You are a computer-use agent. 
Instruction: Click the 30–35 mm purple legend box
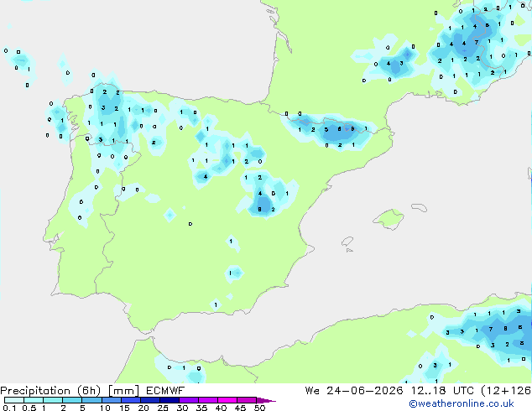click(189, 400)
